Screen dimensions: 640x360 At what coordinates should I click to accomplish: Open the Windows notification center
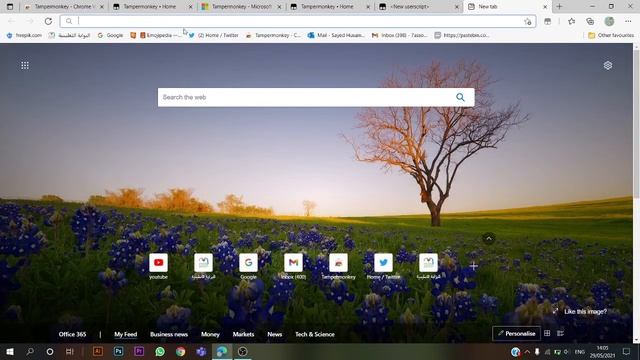point(627,352)
